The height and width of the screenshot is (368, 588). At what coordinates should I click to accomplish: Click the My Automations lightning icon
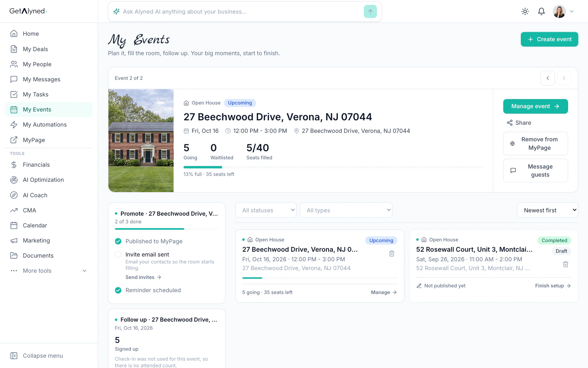14,125
